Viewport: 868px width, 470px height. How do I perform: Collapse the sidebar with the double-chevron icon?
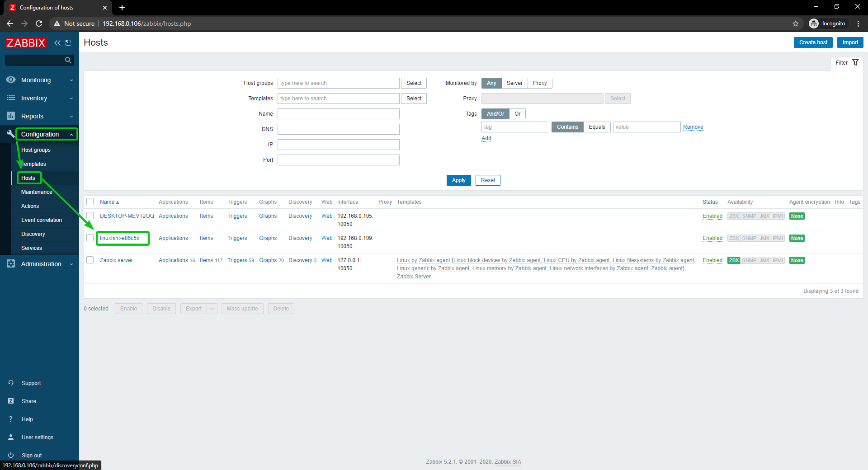click(x=57, y=43)
